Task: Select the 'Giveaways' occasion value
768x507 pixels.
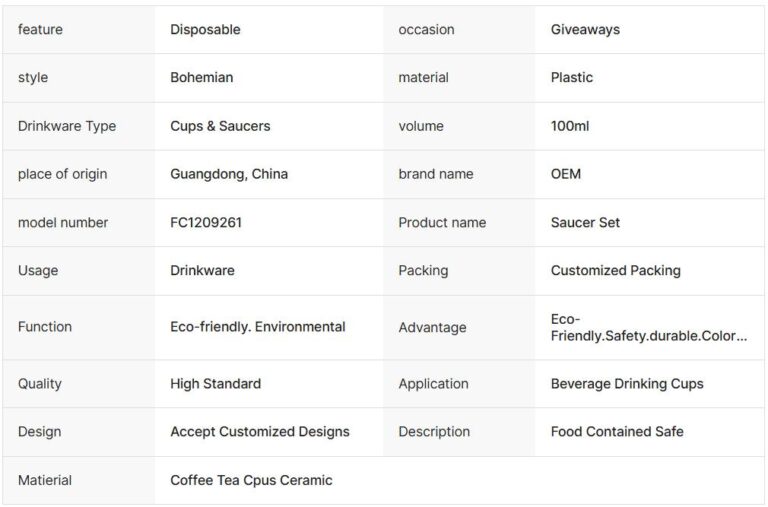Action: [585, 30]
